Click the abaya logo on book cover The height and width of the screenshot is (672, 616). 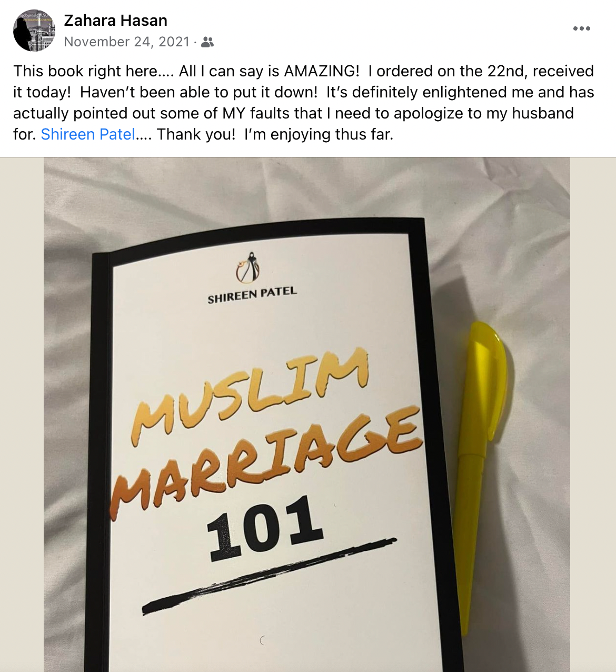click(x=247, y=267)
